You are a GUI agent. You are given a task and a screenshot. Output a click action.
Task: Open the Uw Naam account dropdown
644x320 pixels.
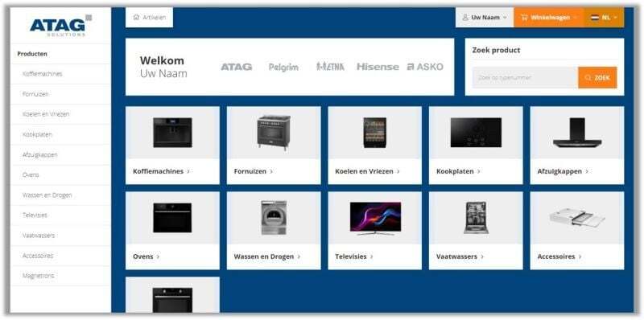pyautogui.click(x=485, y=17)
